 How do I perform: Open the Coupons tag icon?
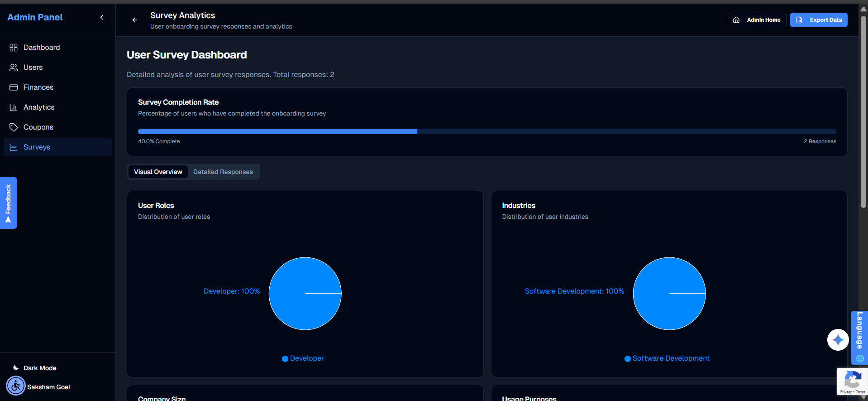click(14, 127)
